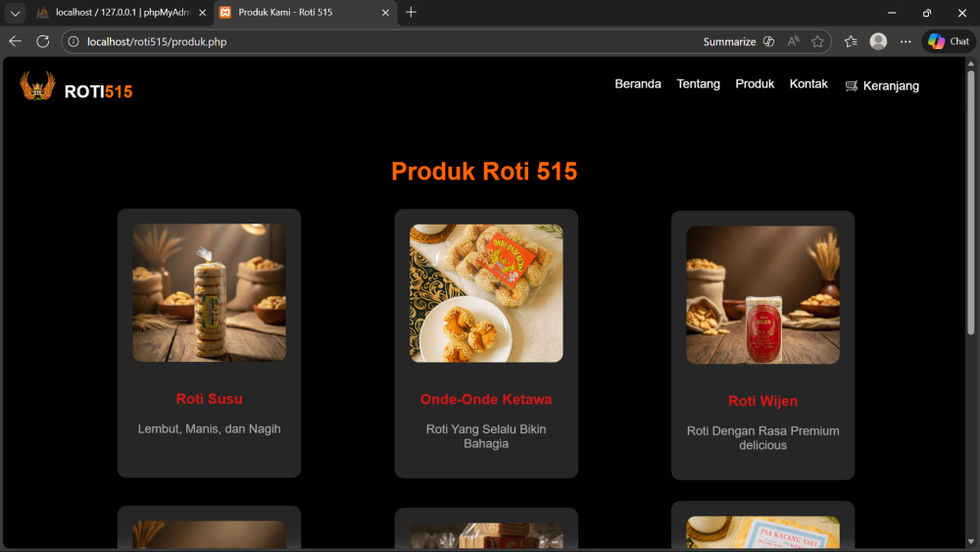Screen dimensions: 980x552
Task: View site information icon in address bar
Action: coord(73,42)
